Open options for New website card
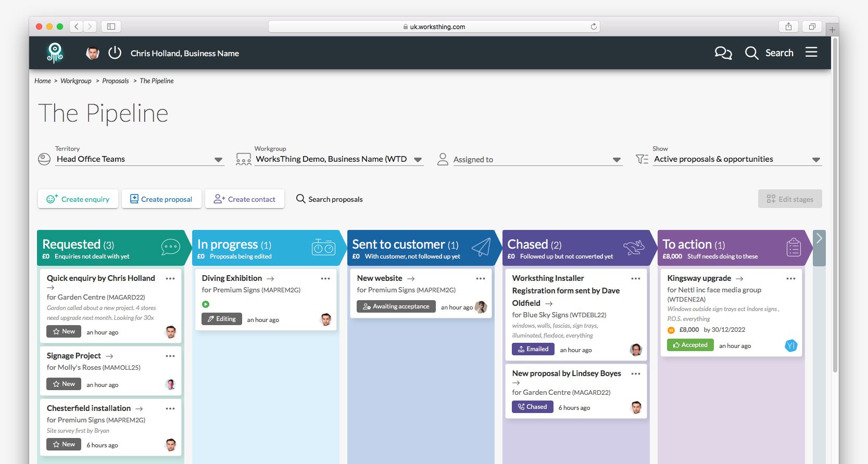Image resolution: width=868 pixels, height=464 pixels. 481,279
